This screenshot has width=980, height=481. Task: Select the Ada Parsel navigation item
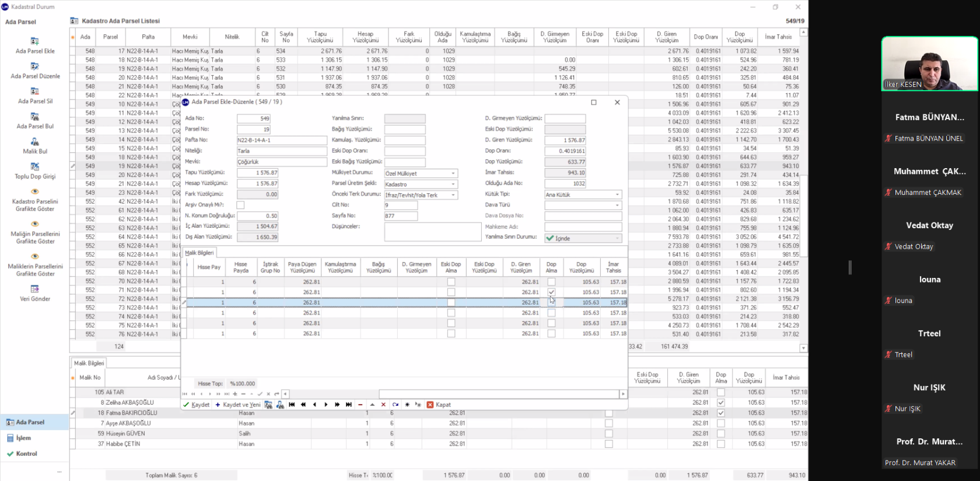coord(35,422)
